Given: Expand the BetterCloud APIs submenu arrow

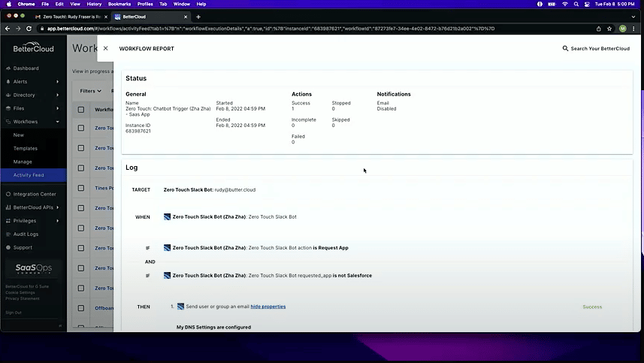Looking at the screenshot, I should pyautogui.click(x=58, y=207).
